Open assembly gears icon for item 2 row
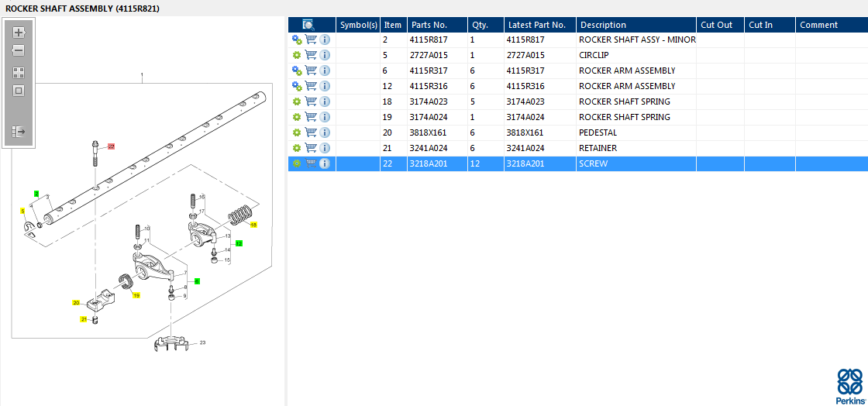Screen dimensions: 868x406 coord(297,40)
